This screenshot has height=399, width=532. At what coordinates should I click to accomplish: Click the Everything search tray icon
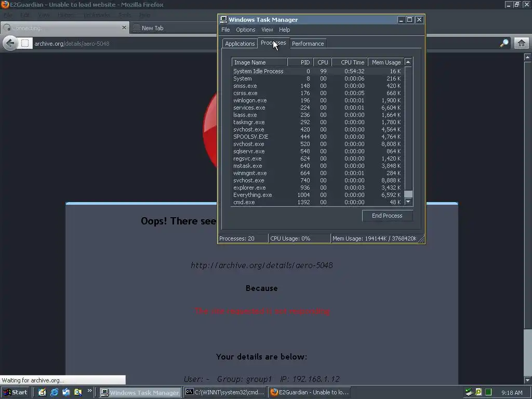coord(478,393)
